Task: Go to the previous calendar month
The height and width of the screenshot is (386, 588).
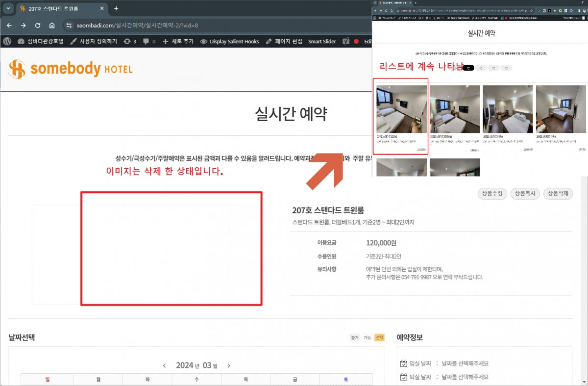Action: (164, 365)
